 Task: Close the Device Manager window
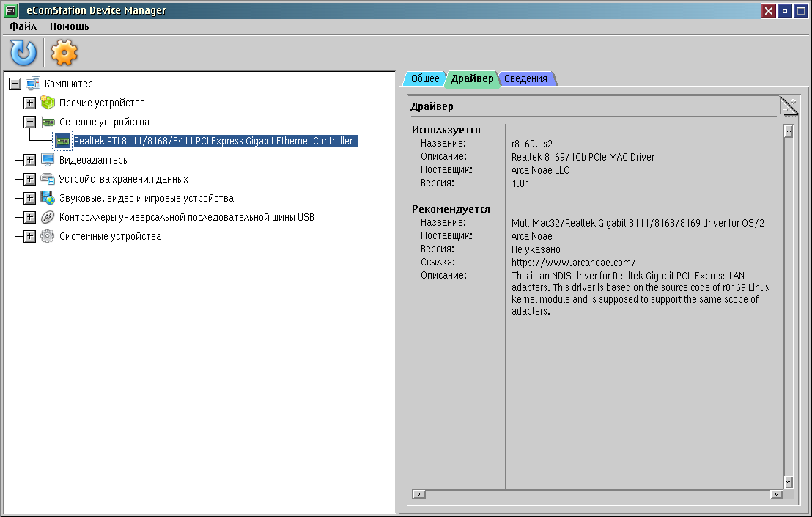click(x=769, y=11)
